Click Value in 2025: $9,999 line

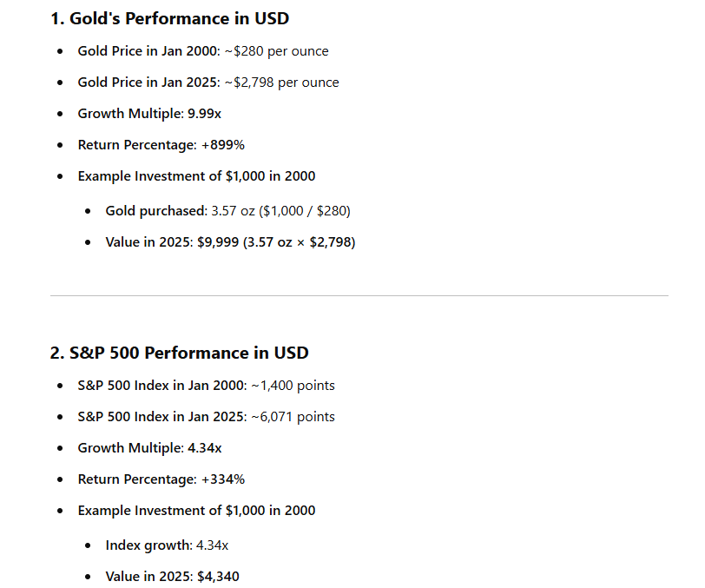coord(230,242)
